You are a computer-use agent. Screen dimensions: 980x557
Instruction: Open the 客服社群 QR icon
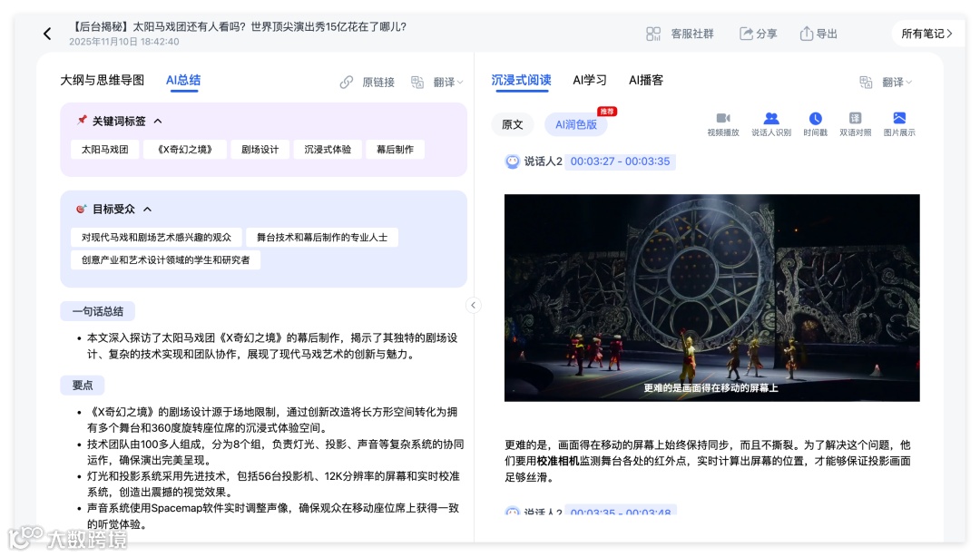[653, 34]
